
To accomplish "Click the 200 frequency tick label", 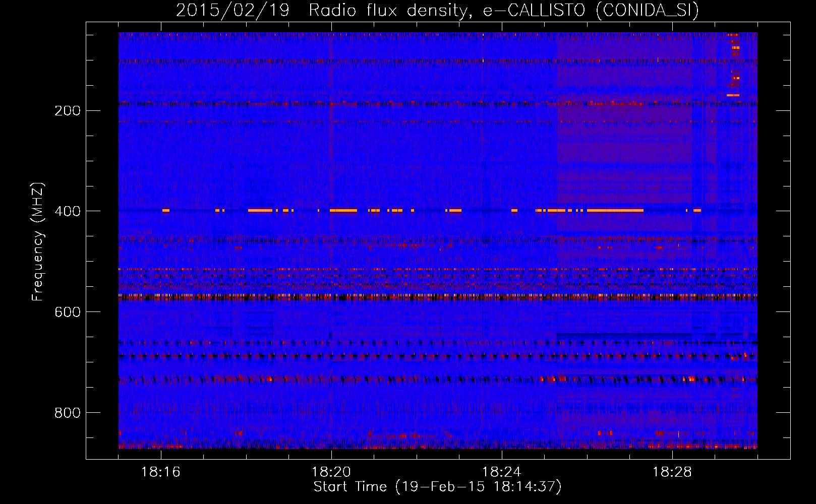I will point(68,110).
